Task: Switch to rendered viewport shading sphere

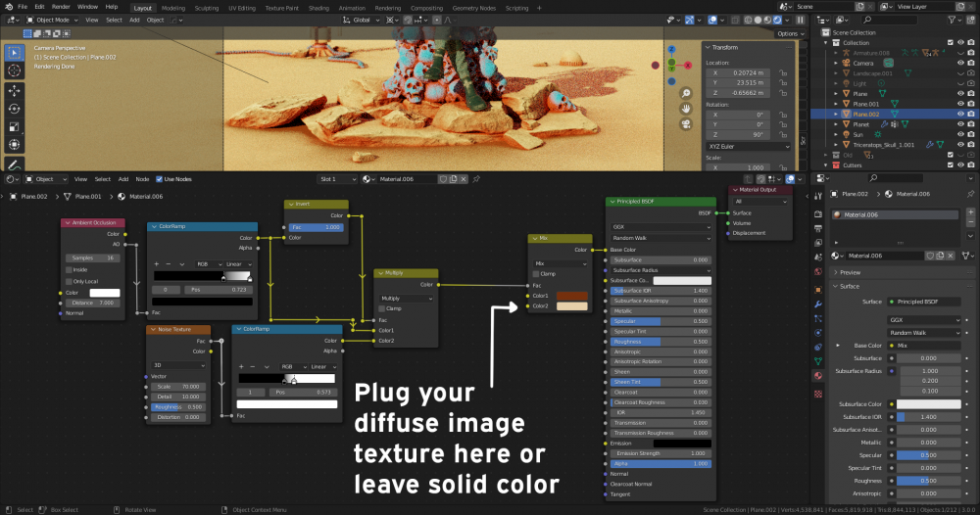Action: point(777,20)
